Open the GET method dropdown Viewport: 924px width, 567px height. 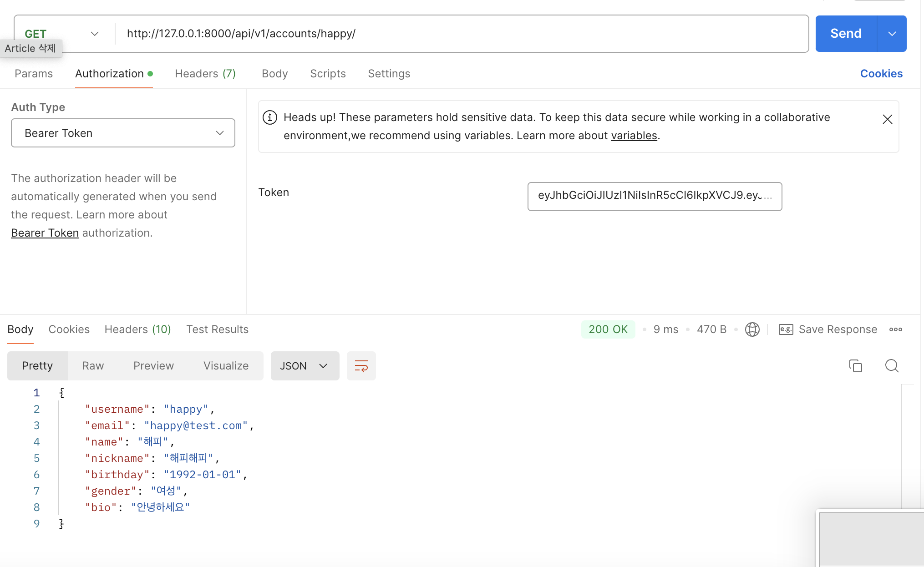[94, 34]
